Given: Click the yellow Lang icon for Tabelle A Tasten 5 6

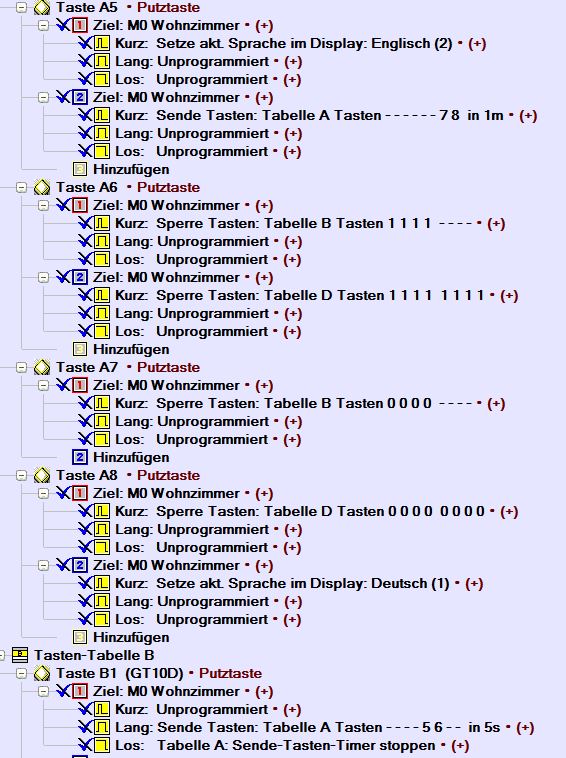Looking at the screenshot, I should tap(102, 728).
